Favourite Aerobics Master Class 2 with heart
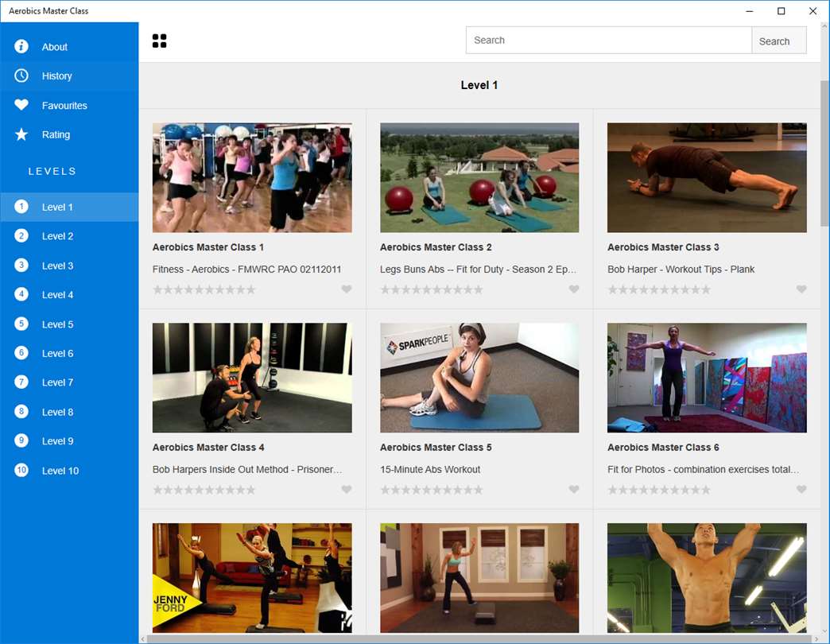 (x=574, y=289)
